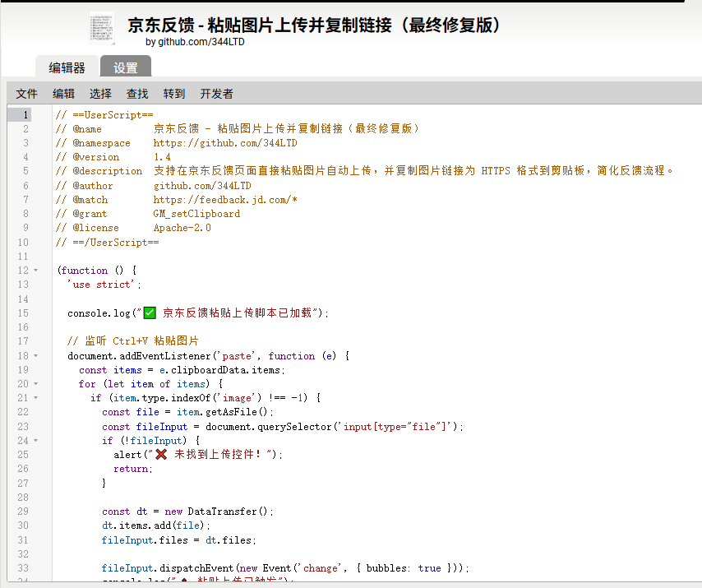Open the 开发者 menu
The image size is (702, 588).
216,94
